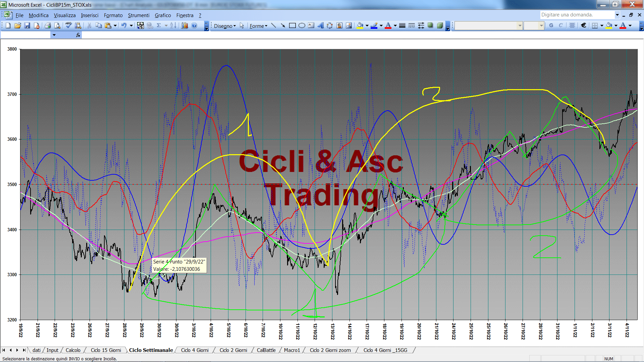
Task: Toggle center alignment in formatting toolbar
Action: click(x=572, y=25)
